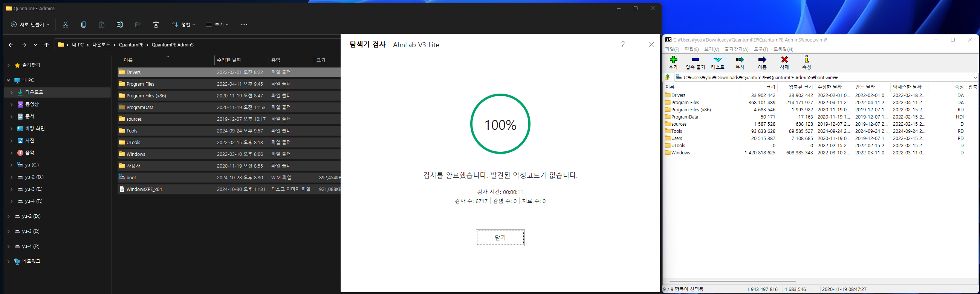Viewport: 980px width, 294px height.
Task: Click 7-Zip 복사 (Copy) icon
Action: 740,63
